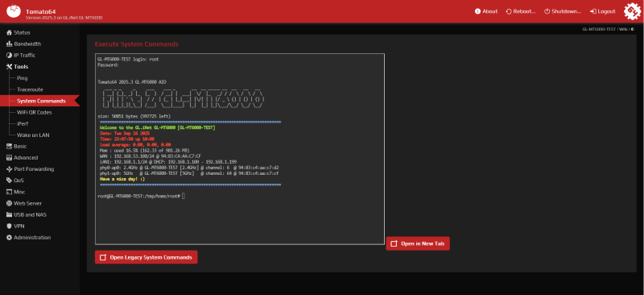The width and height of the screenshot is (644, 295).
Task: Click the phy0-ap0 2.4GHz line
Action: (189, 168)
